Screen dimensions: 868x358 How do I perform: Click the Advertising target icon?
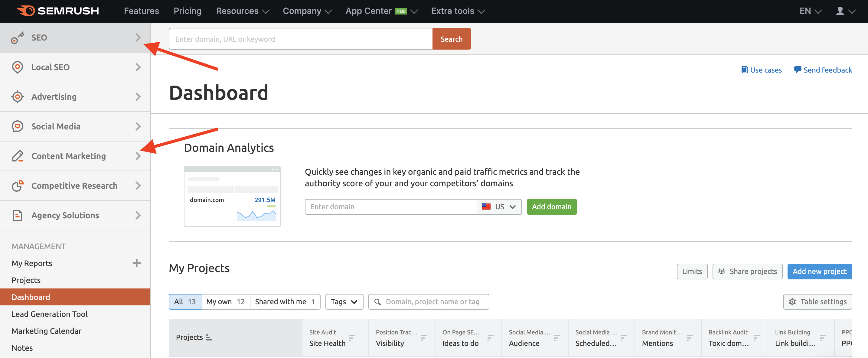pyautogui.click(x=17, y=97)
